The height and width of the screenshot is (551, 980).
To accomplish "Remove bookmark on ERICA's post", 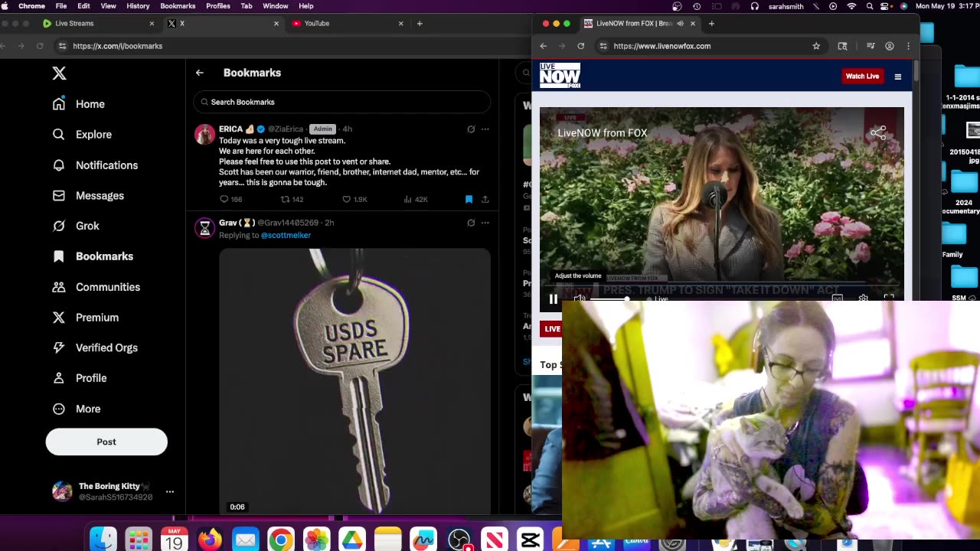I will tap(469, 199).
